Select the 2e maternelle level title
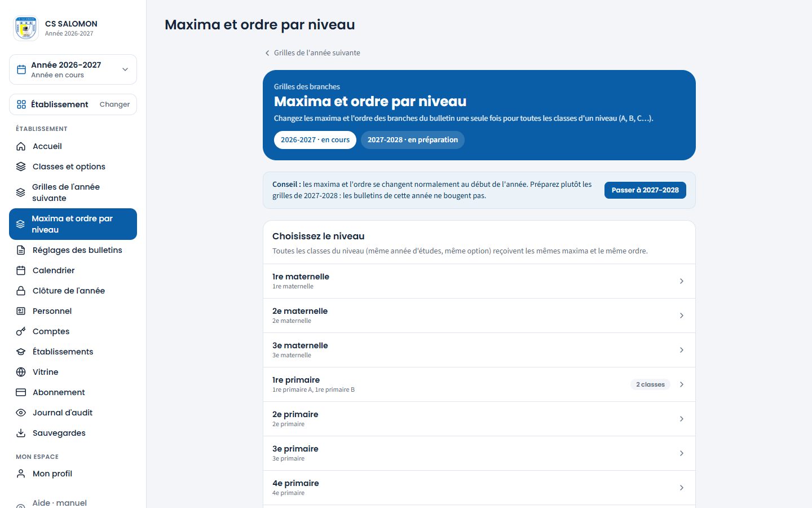Viewport: 812px width, 508px height. coord(300,311)
